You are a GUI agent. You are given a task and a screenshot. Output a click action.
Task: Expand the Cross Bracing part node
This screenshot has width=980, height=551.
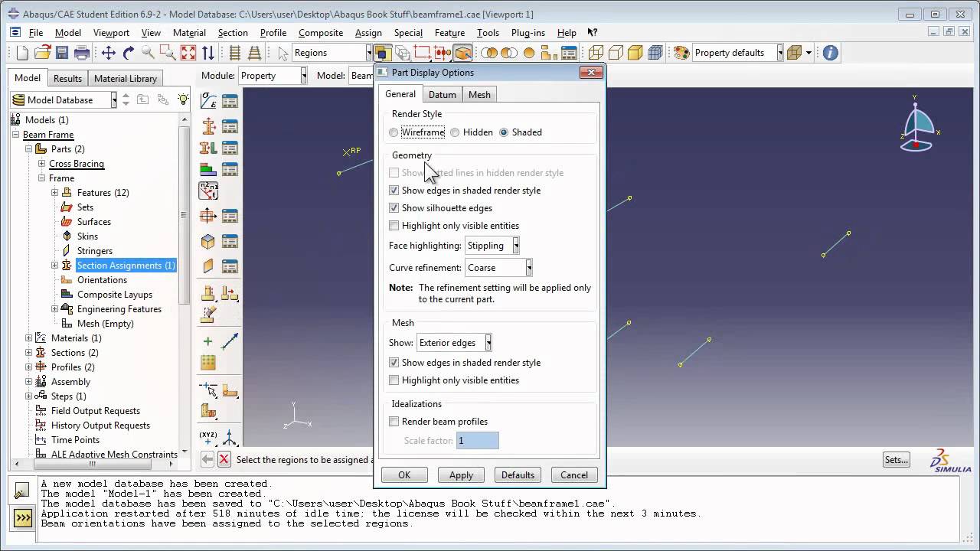42,164
